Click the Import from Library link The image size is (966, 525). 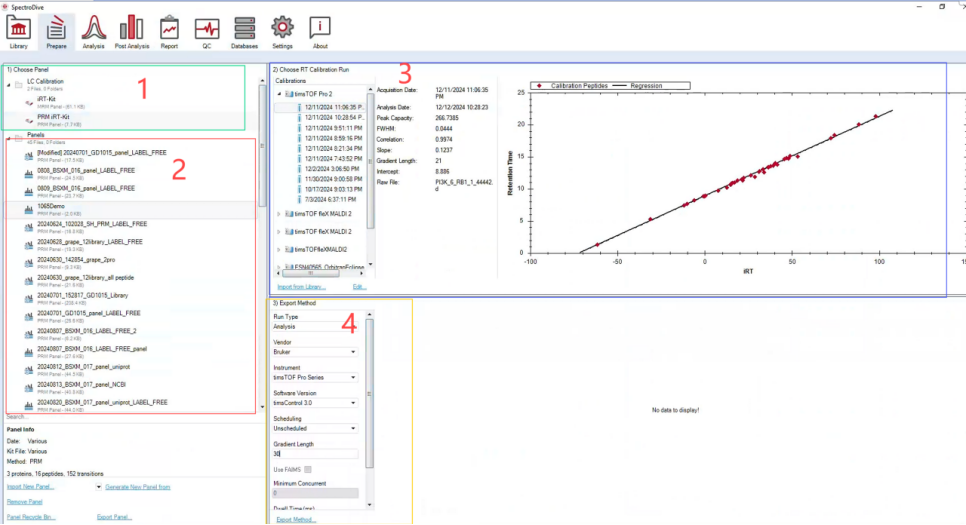click(301, 287)
